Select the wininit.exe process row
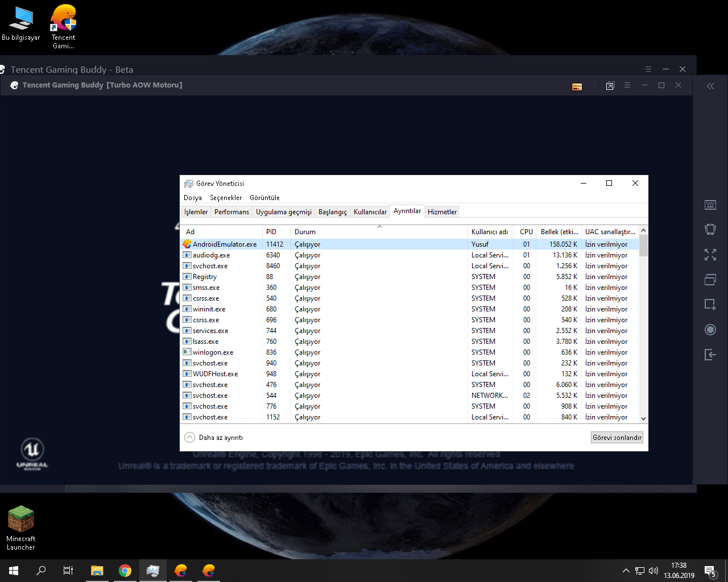Viewport: 728px width, 582px height. [410, 309]
